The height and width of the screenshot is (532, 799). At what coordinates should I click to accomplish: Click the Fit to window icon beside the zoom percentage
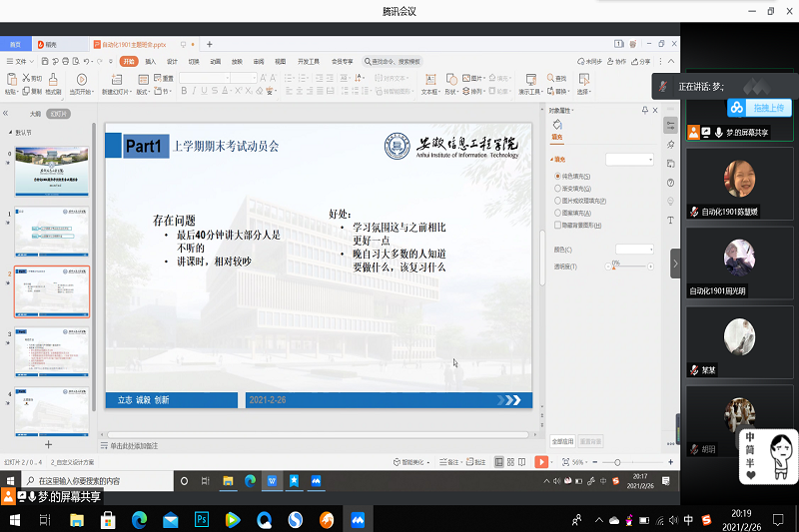pos(565,462)
